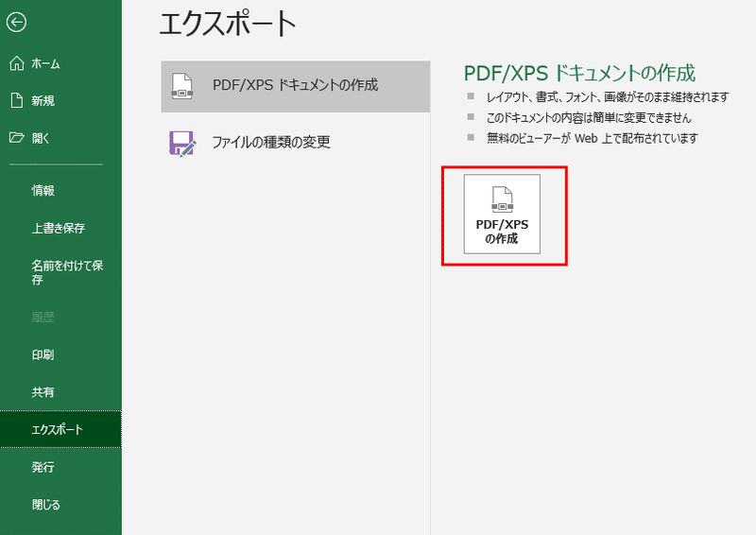This screenshot has width=756, height=535.
Task: Select 開く text in the sidebar
Action: pyautogui.click(x=41, y=138)
